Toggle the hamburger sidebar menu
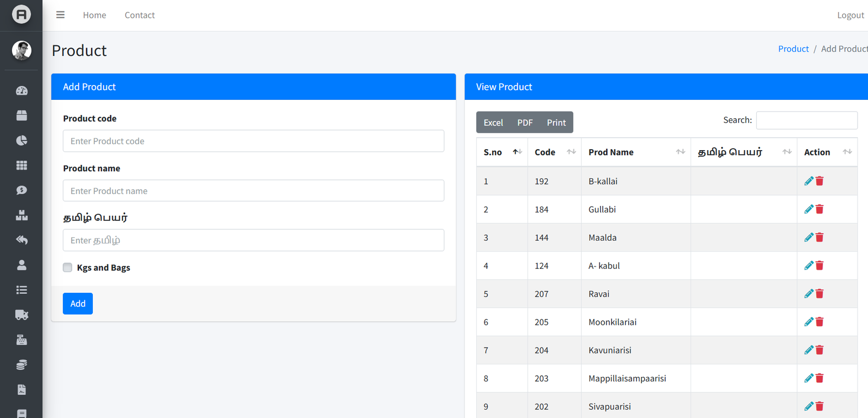The width and height of the screenshot is (868, 418). [60, 15]
